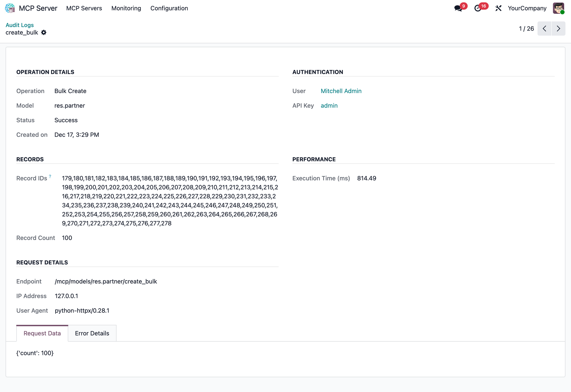
Task: Open the MCP Servers menu
Action: coord(84,8)
